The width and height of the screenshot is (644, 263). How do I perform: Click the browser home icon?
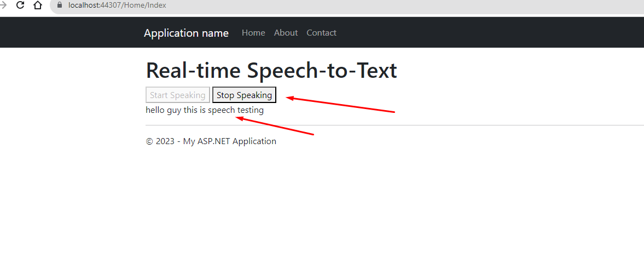coord(37,5)
